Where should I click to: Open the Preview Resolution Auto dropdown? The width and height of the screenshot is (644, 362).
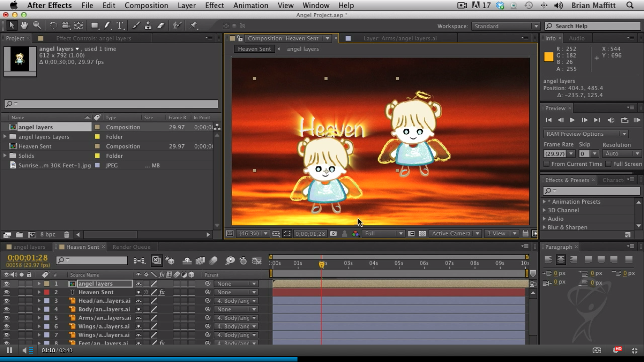point(622,154)
